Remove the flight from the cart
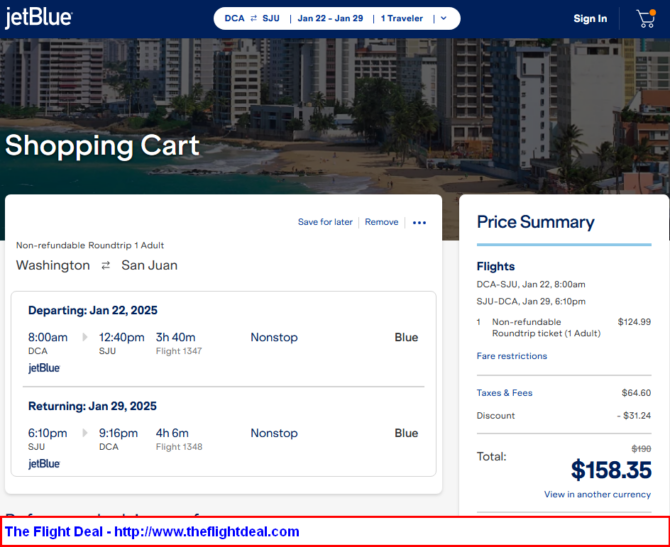Viewport: 670px width, 547px height. pos(382,222)
